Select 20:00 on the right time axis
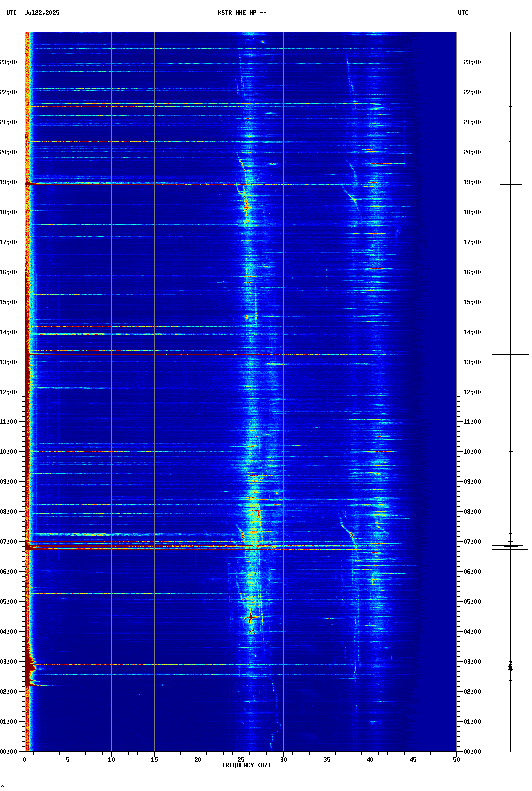This screenshot has height=791, width=532. coord(472,152)
